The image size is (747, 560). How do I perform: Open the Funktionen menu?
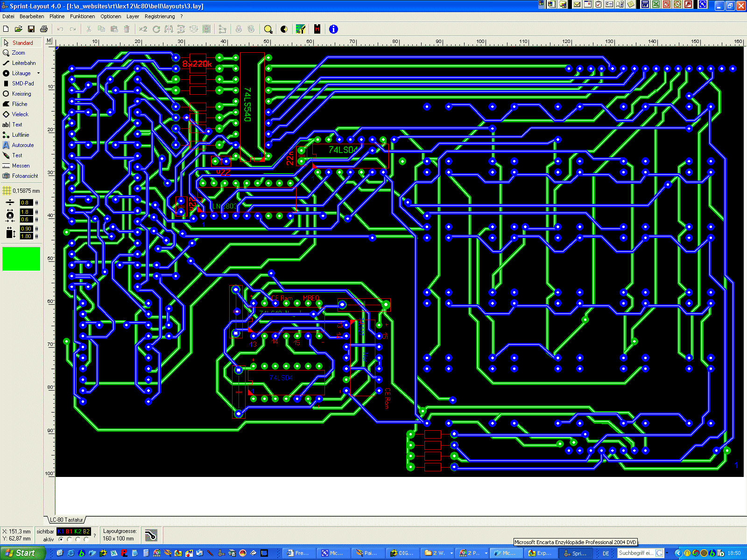(83, 16)
